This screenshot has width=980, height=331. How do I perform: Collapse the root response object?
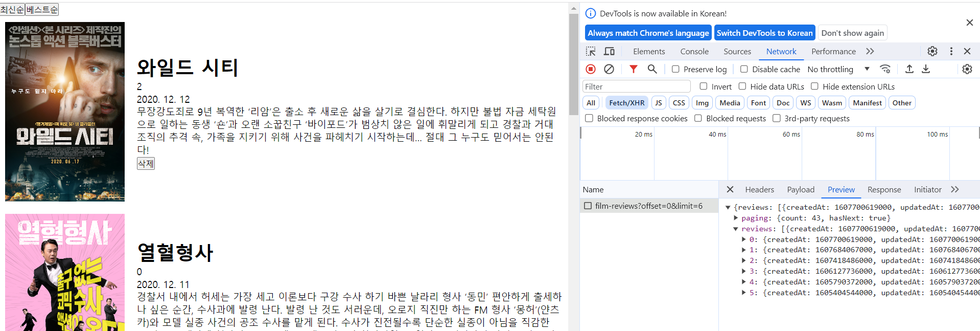coord(728,207)
